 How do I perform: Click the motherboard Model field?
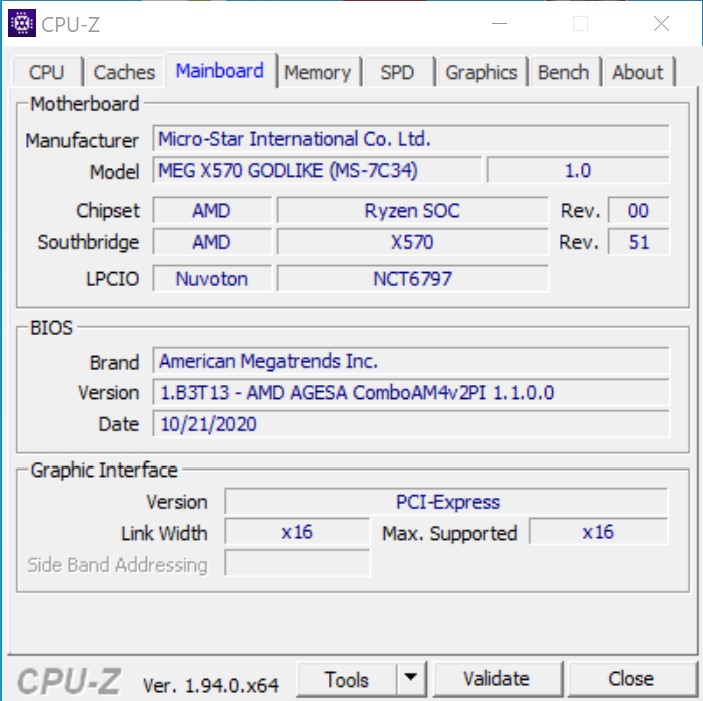click(x=317, y=171)
